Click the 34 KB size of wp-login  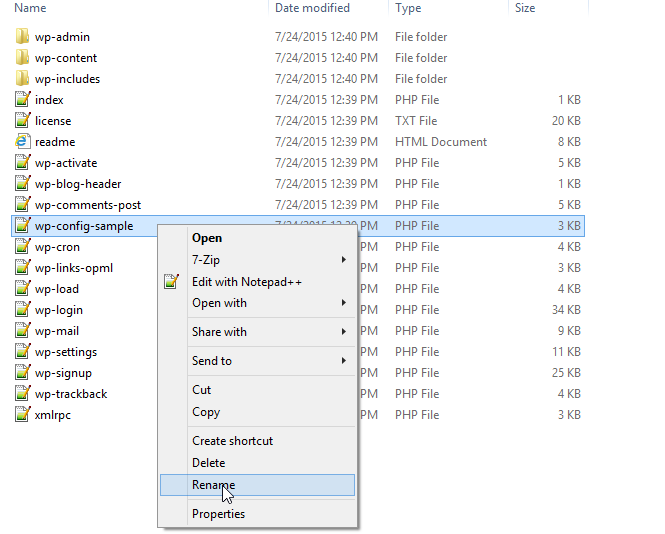point(566,310)
